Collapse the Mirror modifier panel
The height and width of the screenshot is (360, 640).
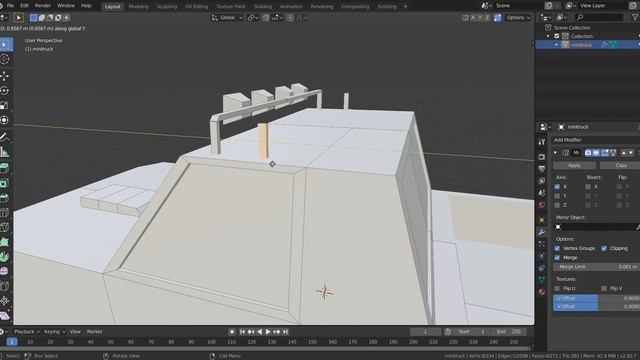pyautogui.click(x=555, y=153)
